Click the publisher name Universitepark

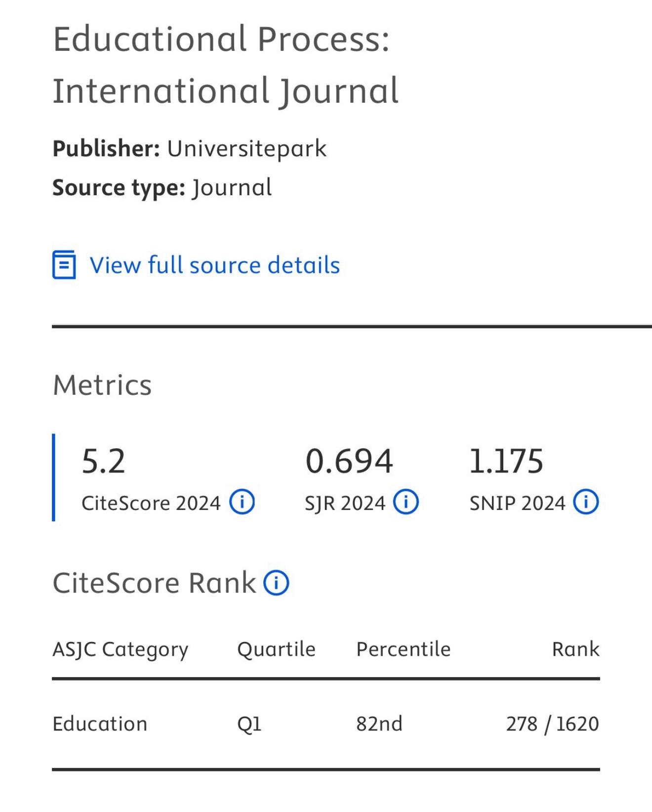(246, 149)
